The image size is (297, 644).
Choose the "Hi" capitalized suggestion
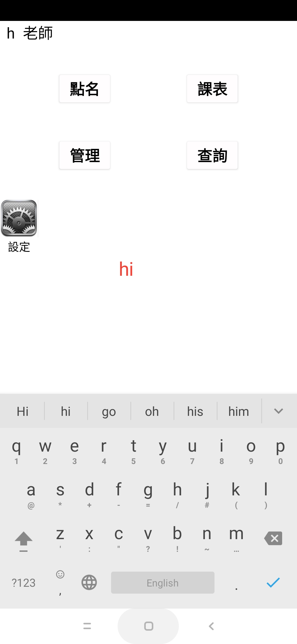point(23,411)
